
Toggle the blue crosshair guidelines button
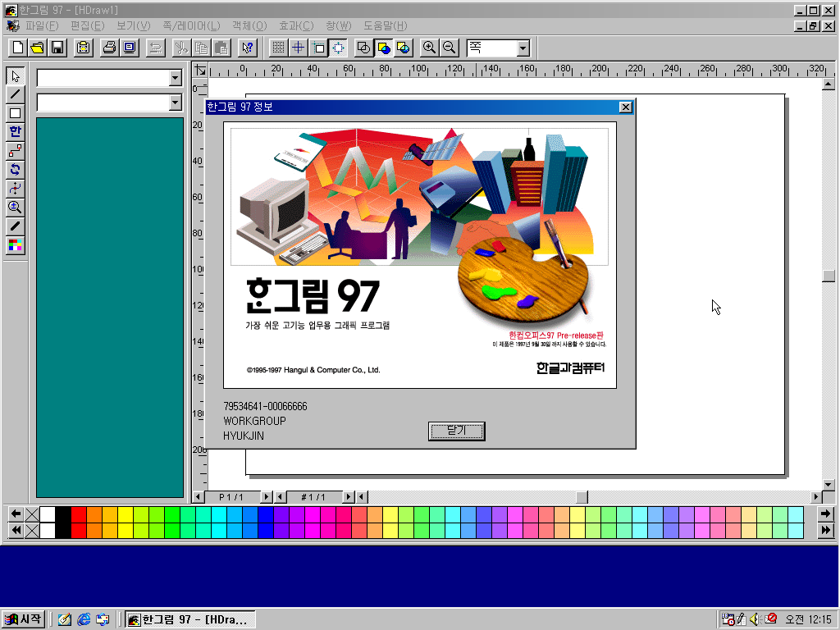pyautogui.click(x=298, y=48)
